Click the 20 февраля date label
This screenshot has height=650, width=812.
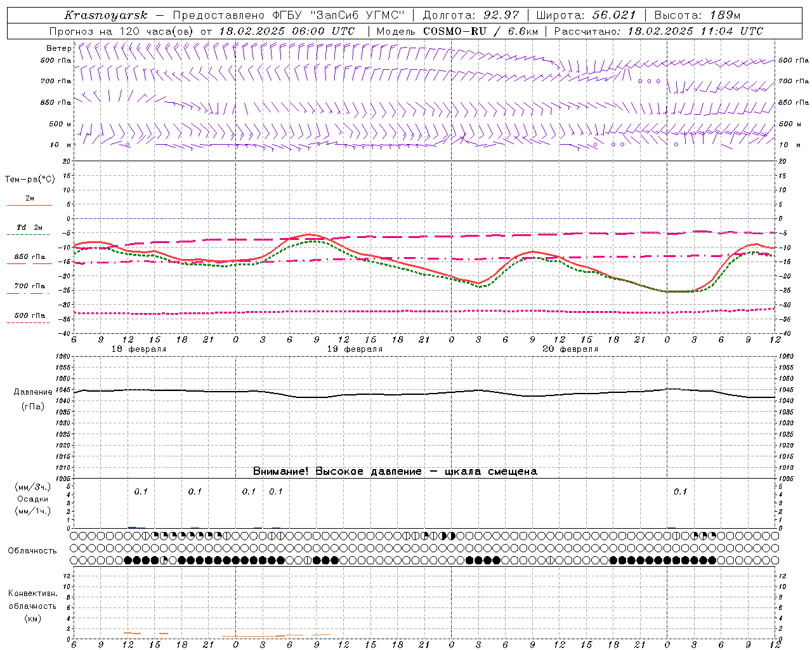[570, 349]
